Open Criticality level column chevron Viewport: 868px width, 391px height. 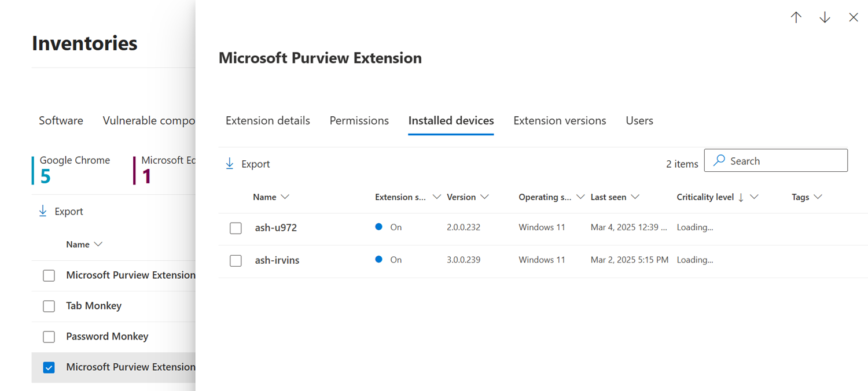pyautogui.click(x=754, y=197)
